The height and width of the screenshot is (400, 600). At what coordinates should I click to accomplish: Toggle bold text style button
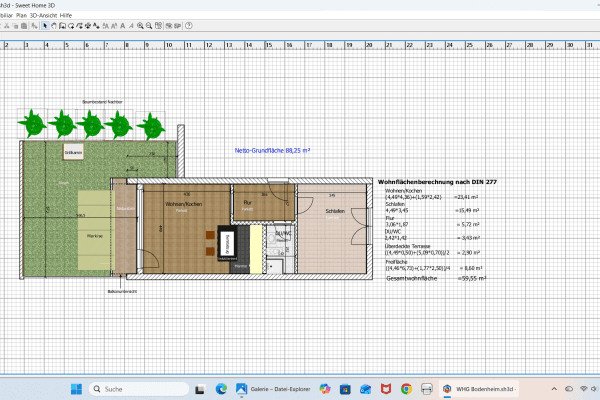point(122,26)
